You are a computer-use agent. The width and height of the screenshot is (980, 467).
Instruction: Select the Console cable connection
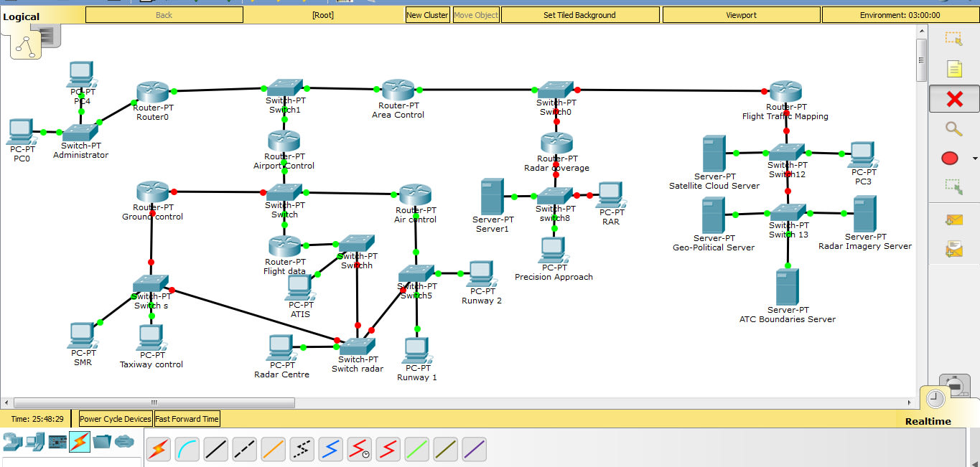tap(187, 448)
